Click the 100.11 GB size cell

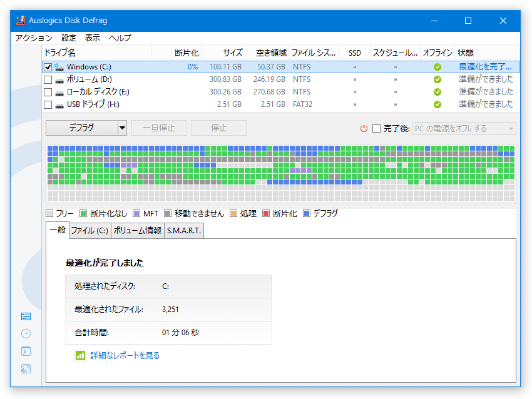click(x=225, y=67)
